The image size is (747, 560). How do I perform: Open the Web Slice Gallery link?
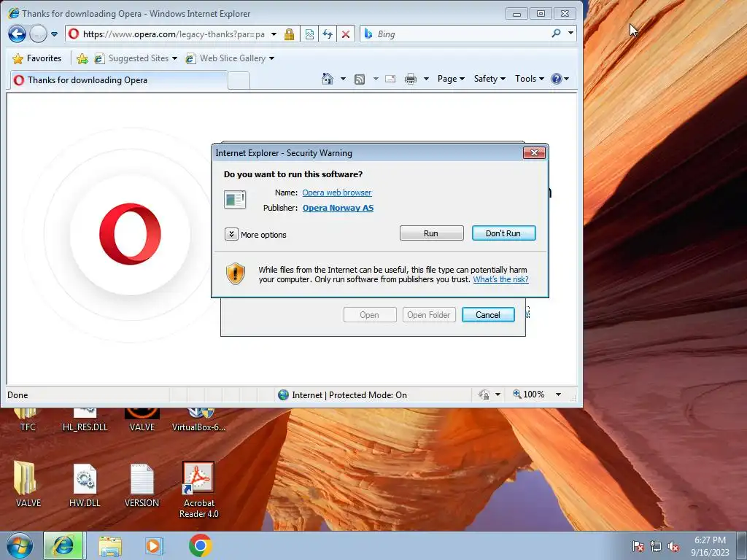[x=230, y=58]
